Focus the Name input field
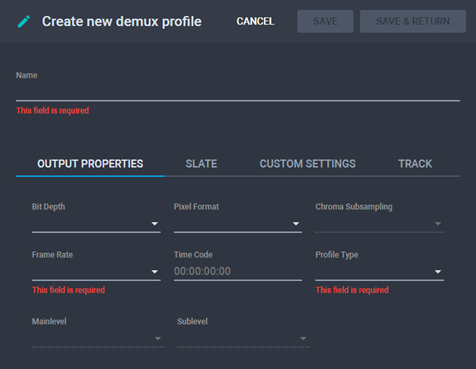 (x=238, y=91)
